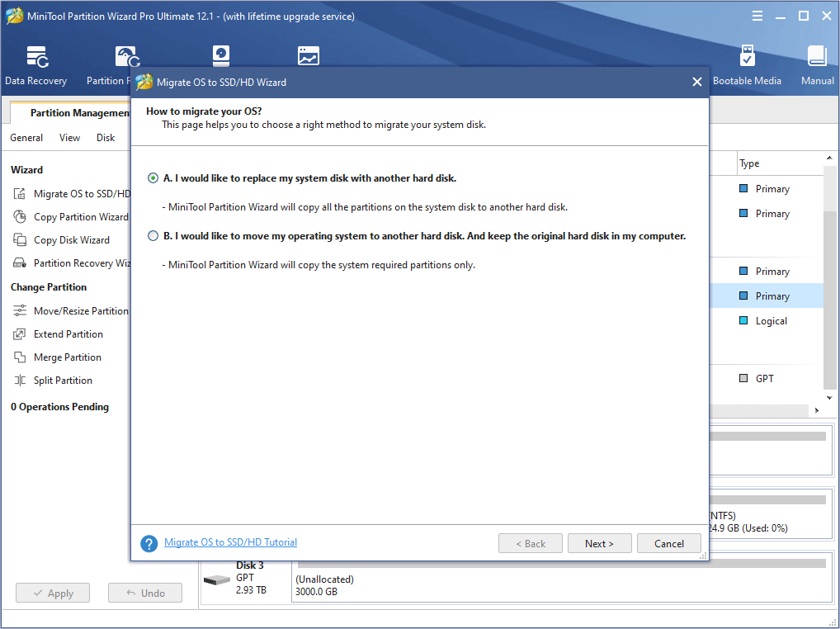This screenshot has height=629, width=840.
Task: Select Copy Partition Wizard text in sidebar
Action: pyautogui.click(x=81, y=217)
